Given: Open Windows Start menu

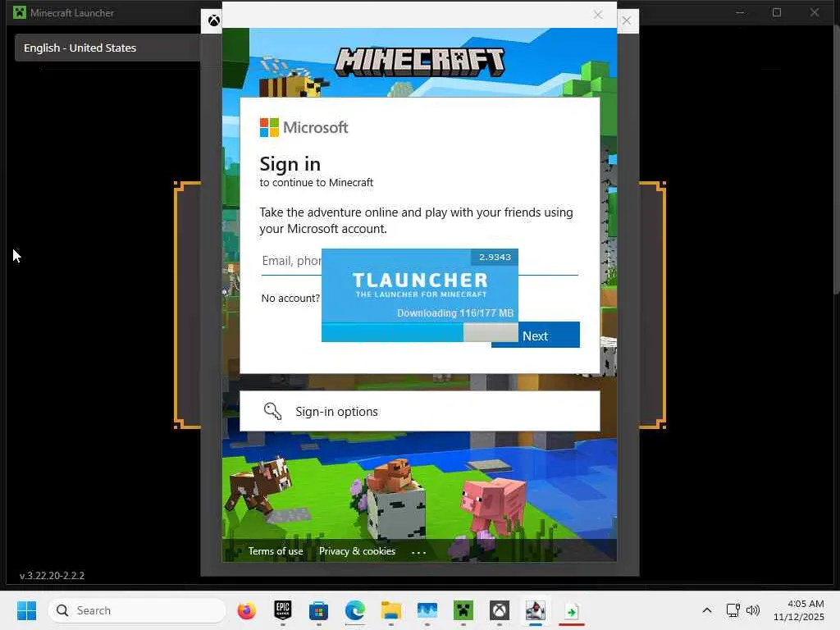Looking at the screenshot, I should coord(26,610).
